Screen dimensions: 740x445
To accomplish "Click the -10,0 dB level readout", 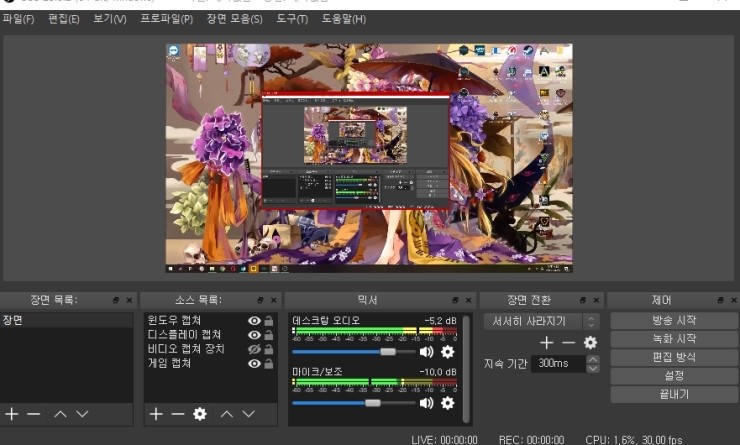I will [x=438, y=372].
